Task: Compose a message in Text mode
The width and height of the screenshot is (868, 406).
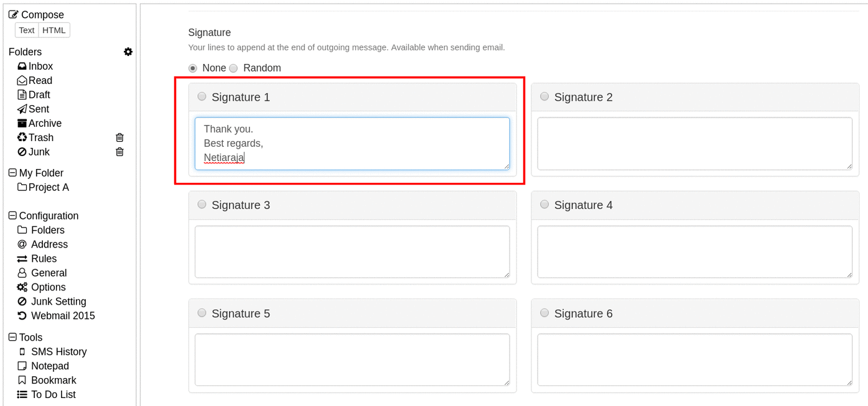Action: tap(27, 30)
